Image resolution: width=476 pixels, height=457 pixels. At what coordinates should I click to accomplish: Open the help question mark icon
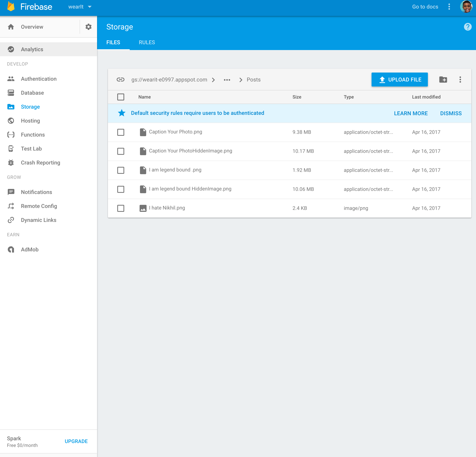pos(467,27)
